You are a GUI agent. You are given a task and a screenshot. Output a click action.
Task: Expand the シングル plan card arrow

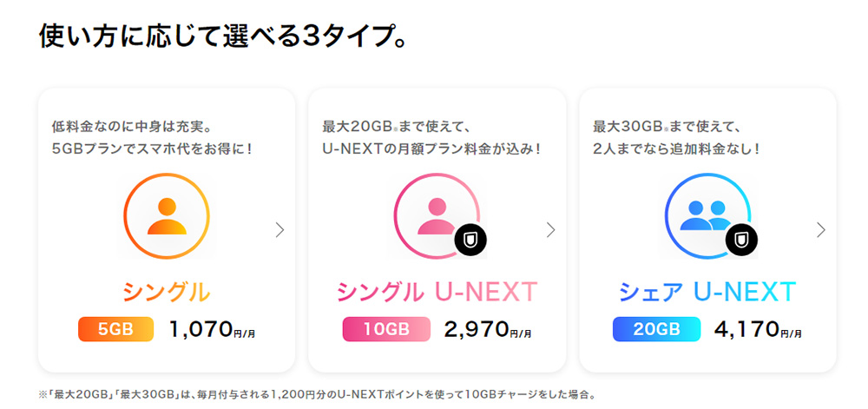tap(279, 230)
